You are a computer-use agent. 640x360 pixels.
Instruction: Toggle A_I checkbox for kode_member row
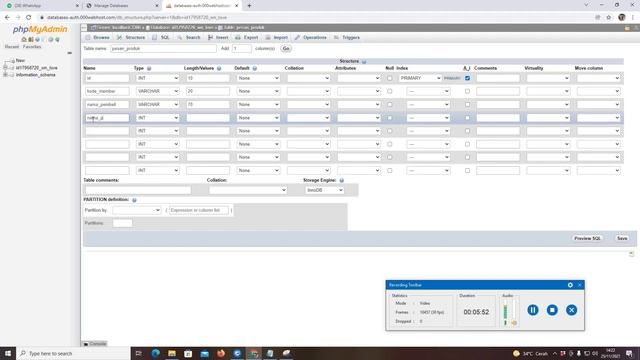click(x=467, y=91)
